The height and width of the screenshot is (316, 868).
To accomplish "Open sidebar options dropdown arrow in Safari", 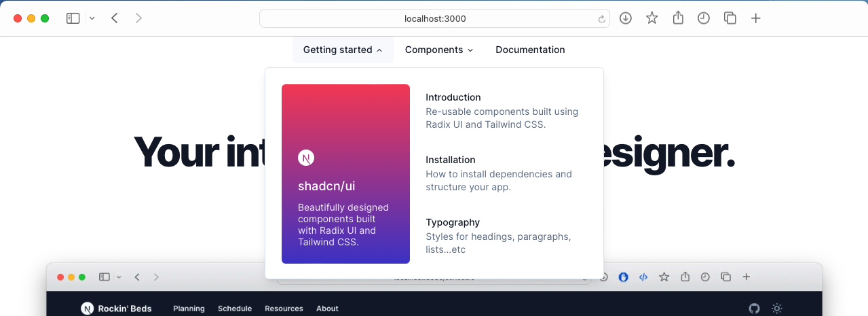I will (92, 18).
